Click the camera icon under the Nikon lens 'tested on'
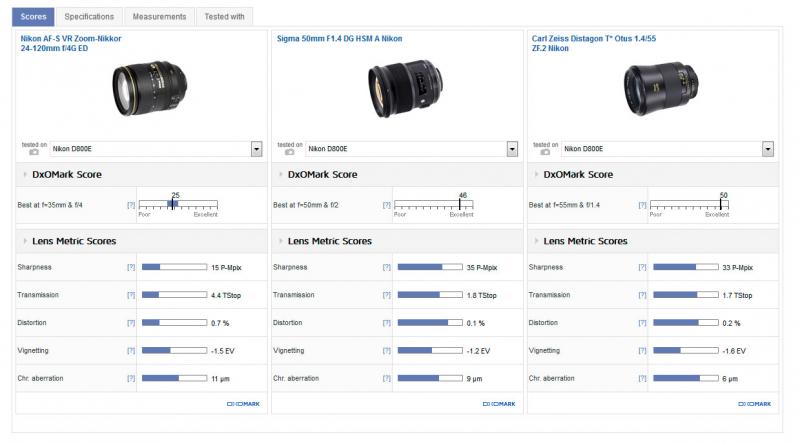The height and width of the screenshot is (444, 800). (34, 152)
